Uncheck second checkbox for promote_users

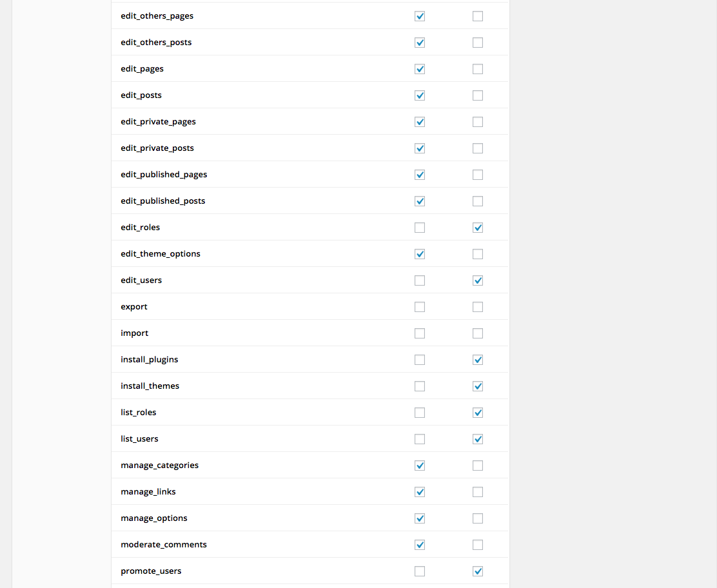(x=477, y=571)
